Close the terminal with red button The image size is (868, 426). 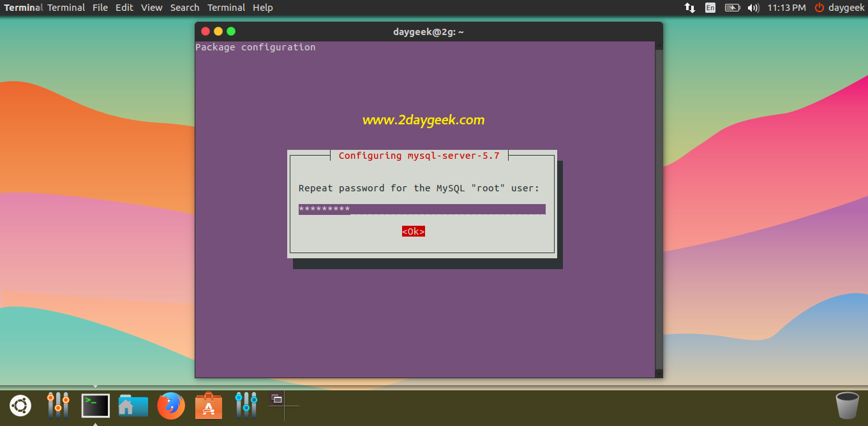206,31
